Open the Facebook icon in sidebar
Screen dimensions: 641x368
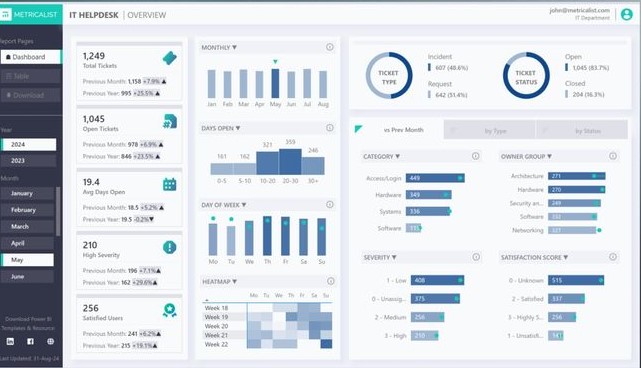[x=30, y=341]
